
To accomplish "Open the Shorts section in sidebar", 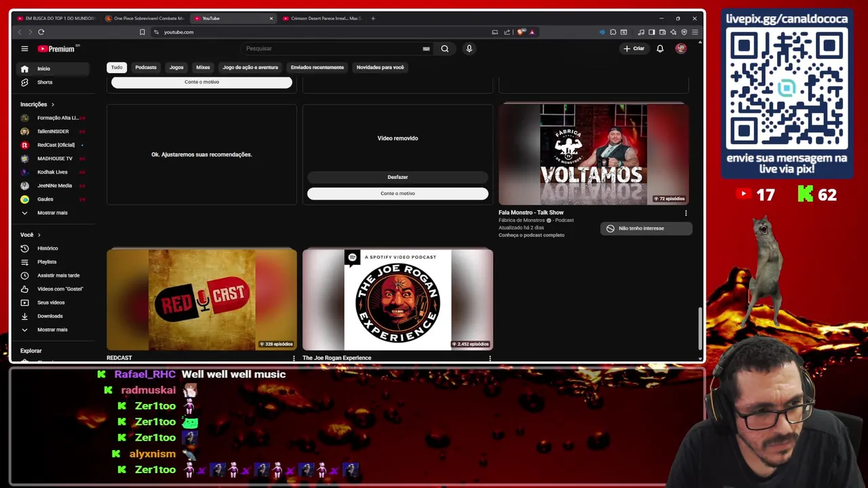I will pyautogui.click(x=54, y=82).
